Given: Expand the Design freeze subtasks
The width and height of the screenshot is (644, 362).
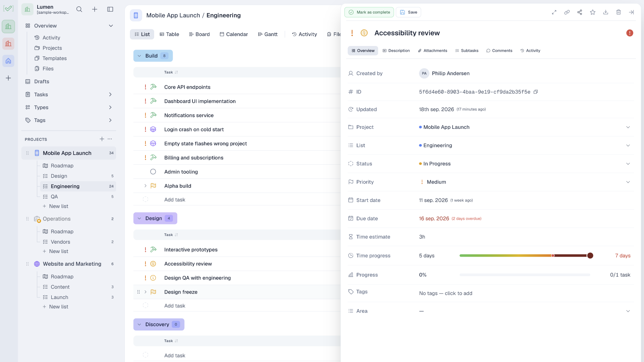Looking at the screenshot, I should (x=145, y=292).
